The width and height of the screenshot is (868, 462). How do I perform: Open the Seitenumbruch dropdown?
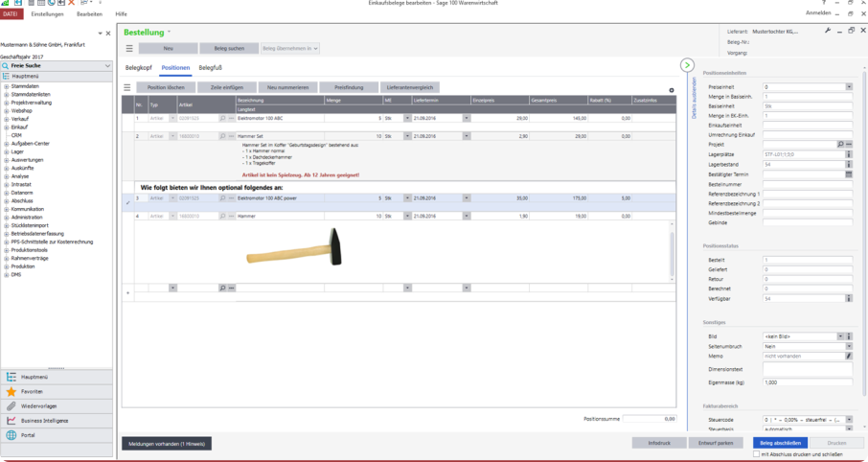[849, 346]
